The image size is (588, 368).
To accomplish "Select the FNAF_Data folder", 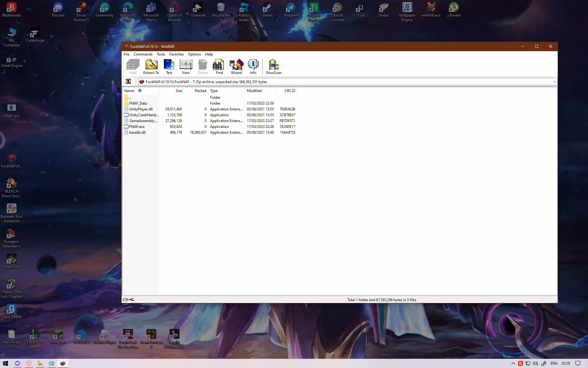I will coord(138,103).
